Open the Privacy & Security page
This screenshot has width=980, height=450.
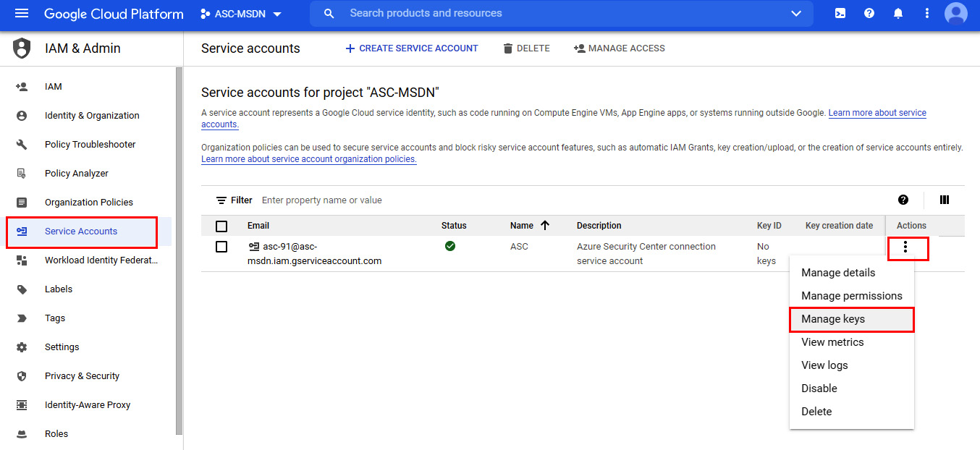[82, 376]
